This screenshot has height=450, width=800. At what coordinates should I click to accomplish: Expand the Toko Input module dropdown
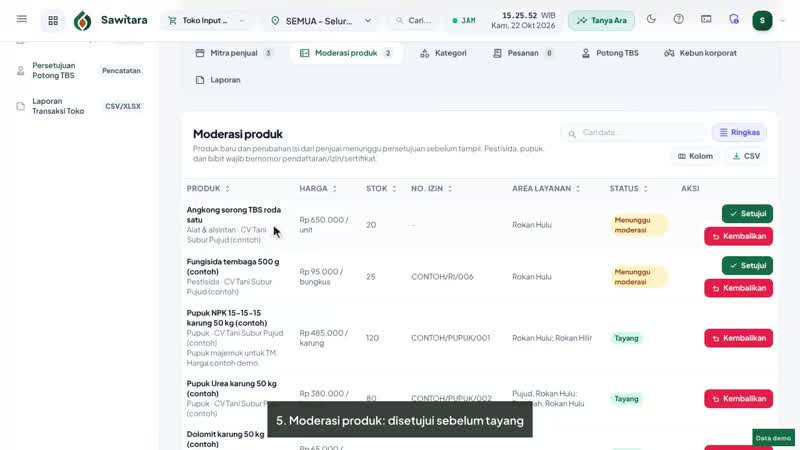coord(207,20)
